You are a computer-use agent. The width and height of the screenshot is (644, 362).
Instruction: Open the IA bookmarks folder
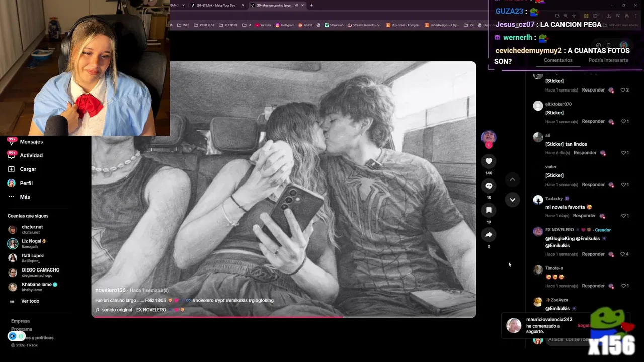pyautogui.click(x=247, y=25)
